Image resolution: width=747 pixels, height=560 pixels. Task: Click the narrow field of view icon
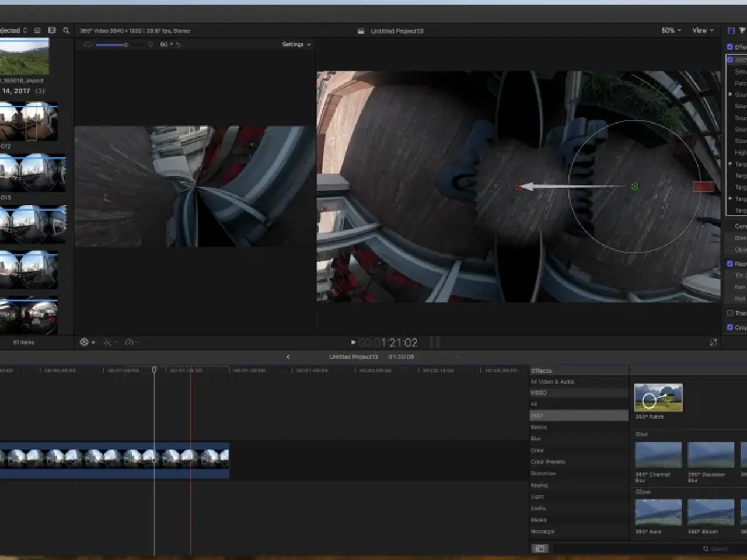pos(150,45)
